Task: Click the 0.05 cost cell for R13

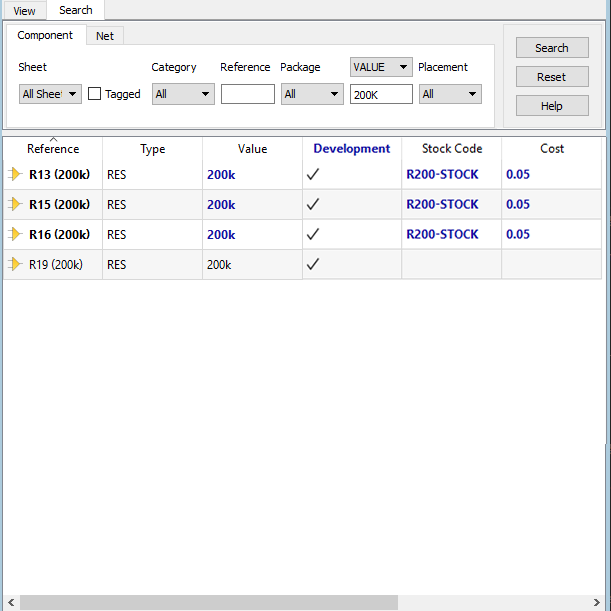Action: pyautogui.click(x=552, y=174)
